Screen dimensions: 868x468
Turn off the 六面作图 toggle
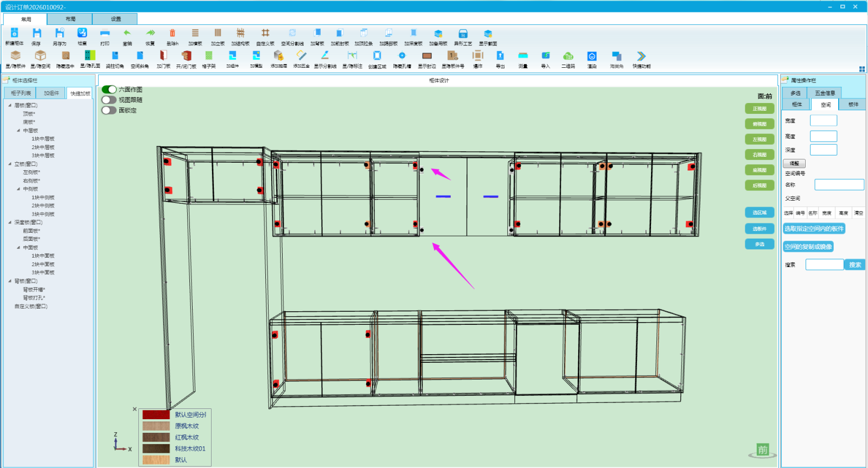click(x=109, y=89)
